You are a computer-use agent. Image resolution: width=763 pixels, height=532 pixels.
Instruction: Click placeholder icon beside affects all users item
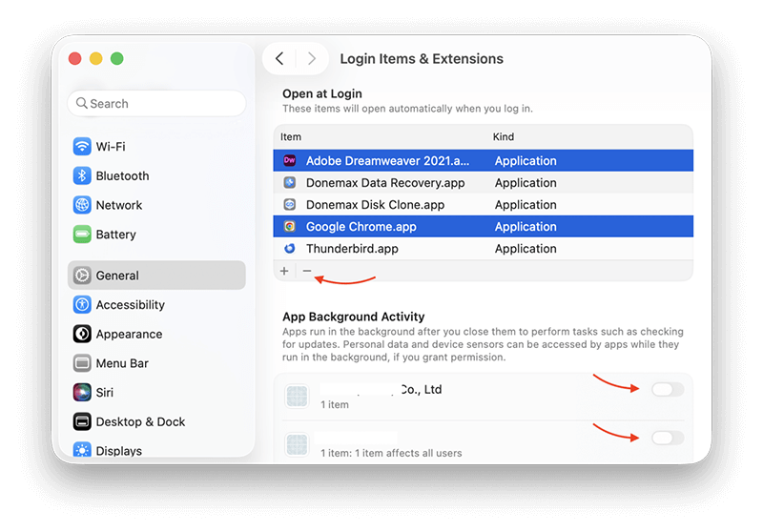point(297,444)
